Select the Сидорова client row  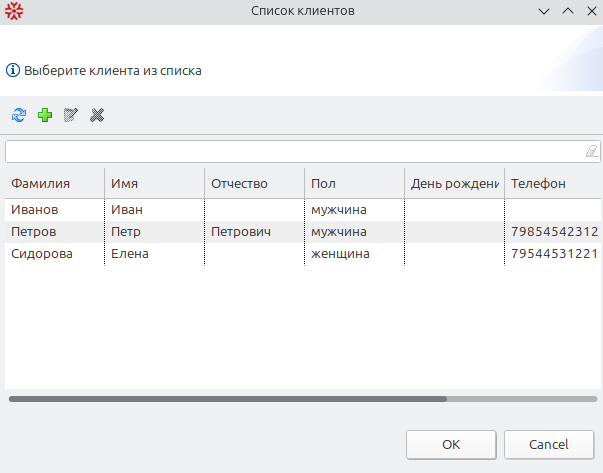pos(303,253)
